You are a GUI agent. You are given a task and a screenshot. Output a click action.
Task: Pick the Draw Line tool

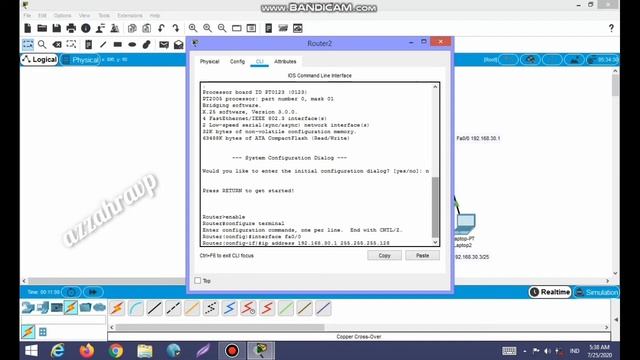pyautogui.click(x=103, y=44)
